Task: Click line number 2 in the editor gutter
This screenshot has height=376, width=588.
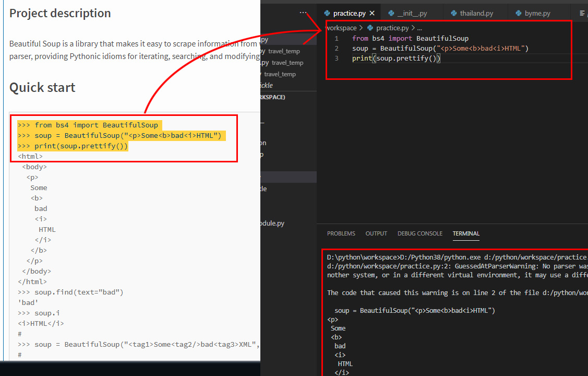Action: (x=337, y=49)
